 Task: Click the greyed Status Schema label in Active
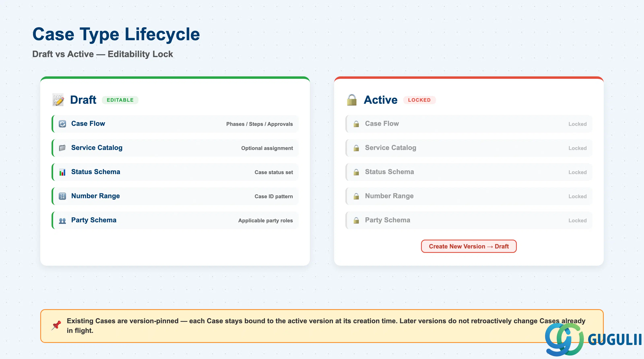pos(389,172)
